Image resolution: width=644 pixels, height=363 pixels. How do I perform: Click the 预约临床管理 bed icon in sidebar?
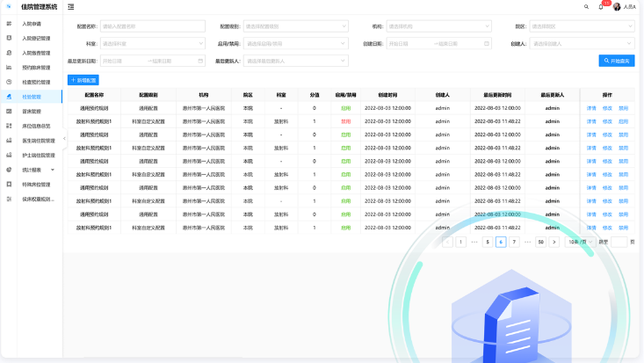point(9,68)
